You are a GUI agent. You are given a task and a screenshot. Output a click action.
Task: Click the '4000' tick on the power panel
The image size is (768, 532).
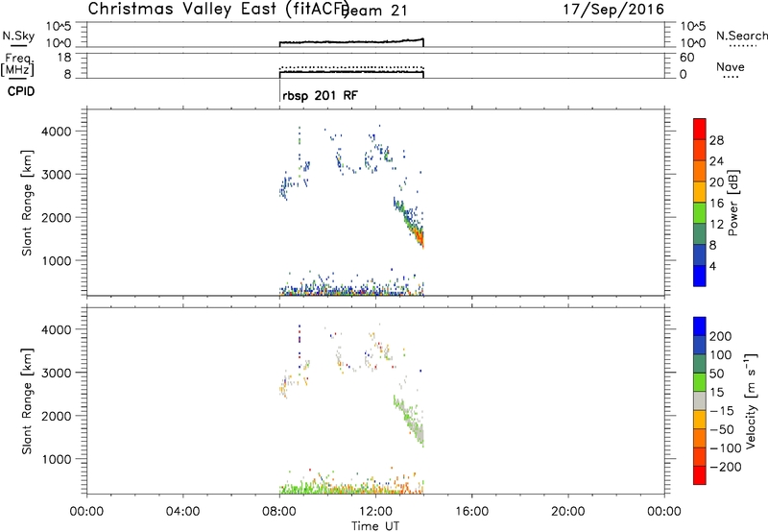click(56, 132)
